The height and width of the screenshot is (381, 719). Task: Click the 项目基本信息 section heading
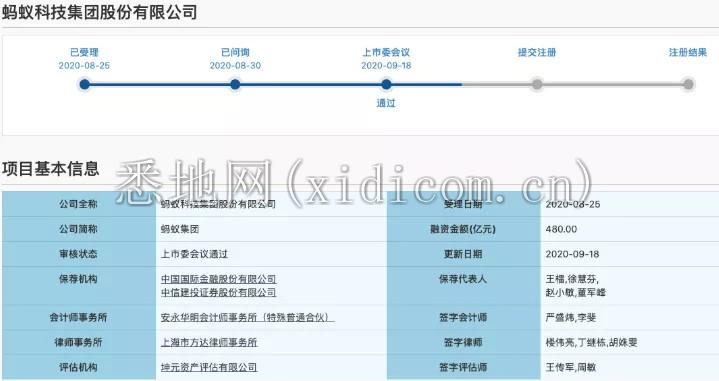click(50, 169)
